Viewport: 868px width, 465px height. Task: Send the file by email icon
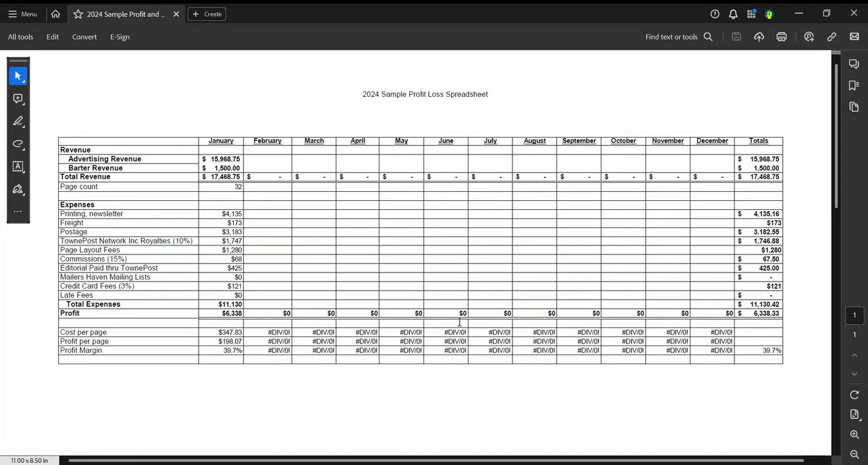point(854,37)
